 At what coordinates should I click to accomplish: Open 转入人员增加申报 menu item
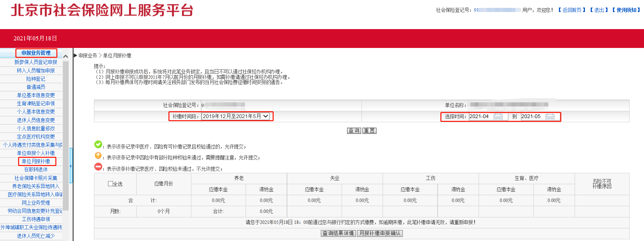click(x=36, y=71)
